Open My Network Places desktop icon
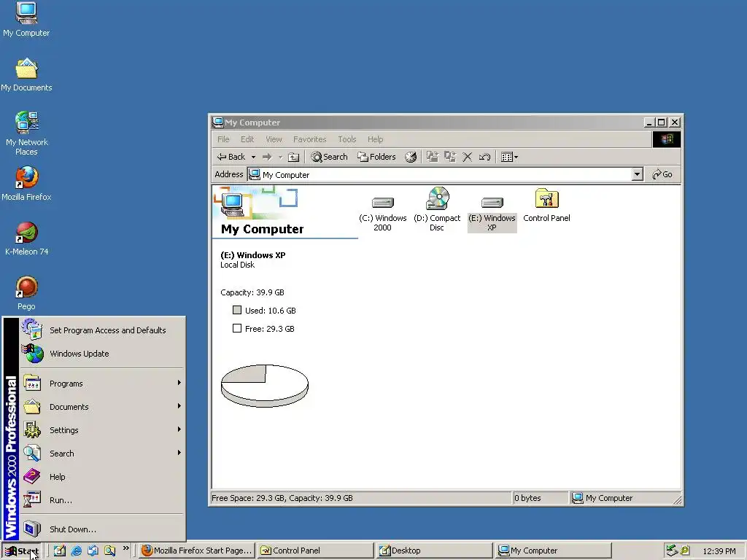The image size is (747, 560). pyautogui.click(x=26, y=133)
